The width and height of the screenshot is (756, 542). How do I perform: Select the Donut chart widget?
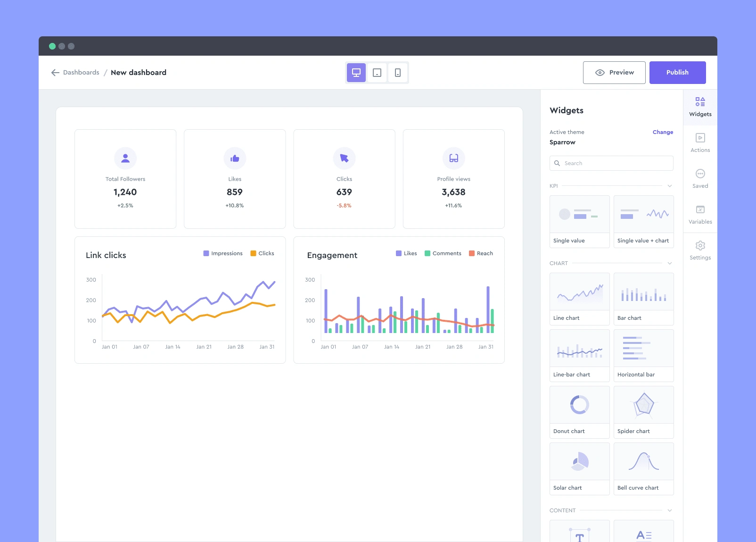[580, 412]
